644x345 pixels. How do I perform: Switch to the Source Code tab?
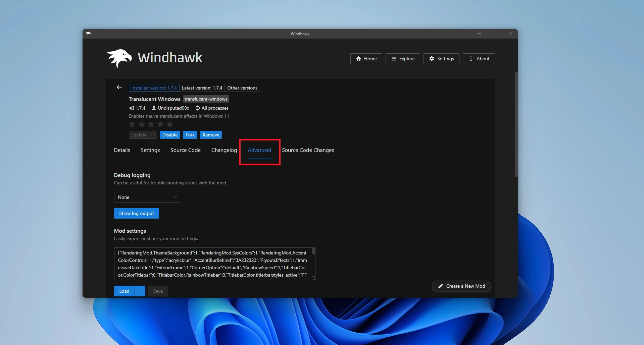(185, 150)
